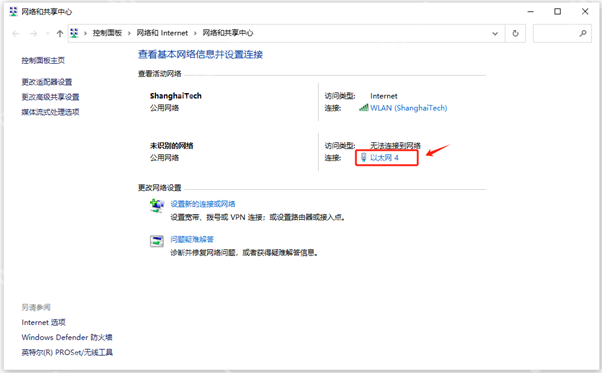
Task: Open the address bar history dropdown
Action: [495, 33]
